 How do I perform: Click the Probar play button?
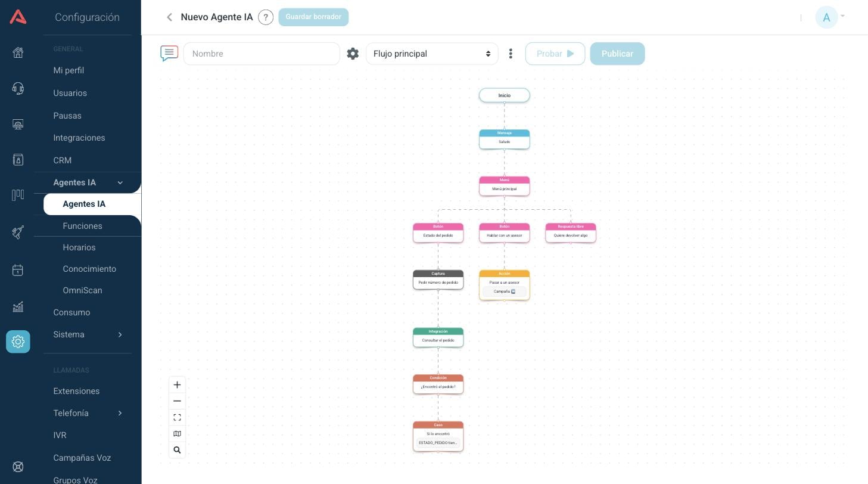pos(555,54)
